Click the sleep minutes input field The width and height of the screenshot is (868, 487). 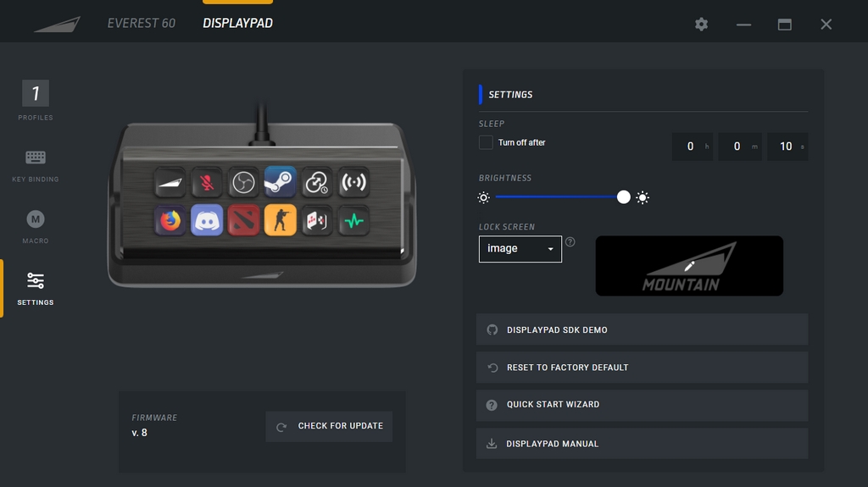click(739, 147)
